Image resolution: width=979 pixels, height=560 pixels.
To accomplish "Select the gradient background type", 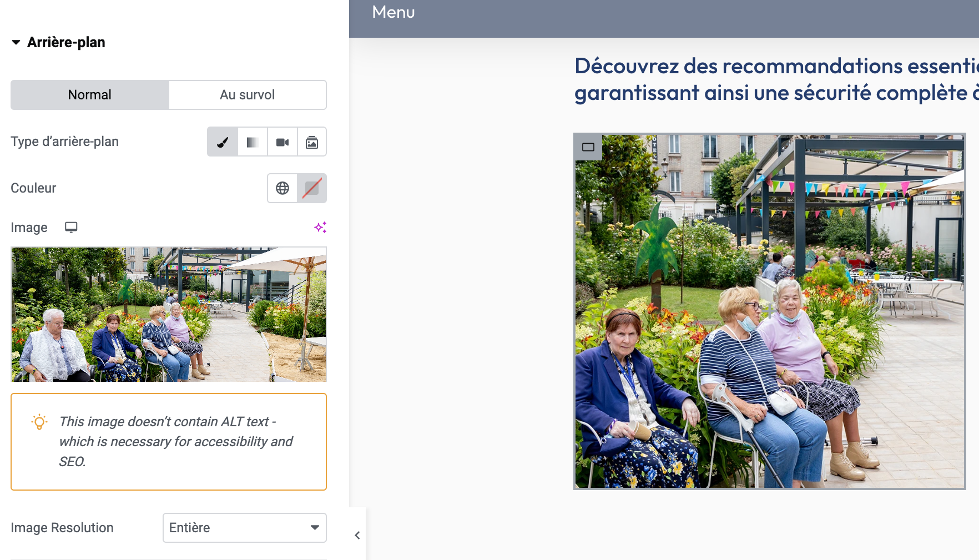I will [253, 142].
